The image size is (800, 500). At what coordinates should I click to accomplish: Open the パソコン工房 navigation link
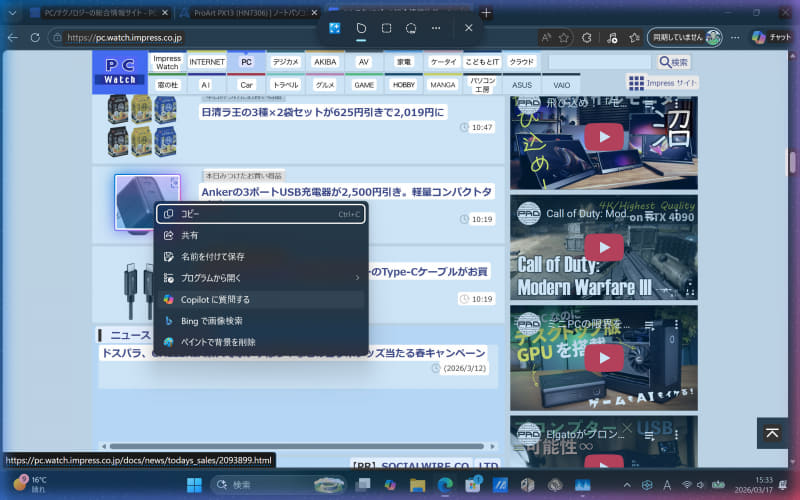(482, 85)
